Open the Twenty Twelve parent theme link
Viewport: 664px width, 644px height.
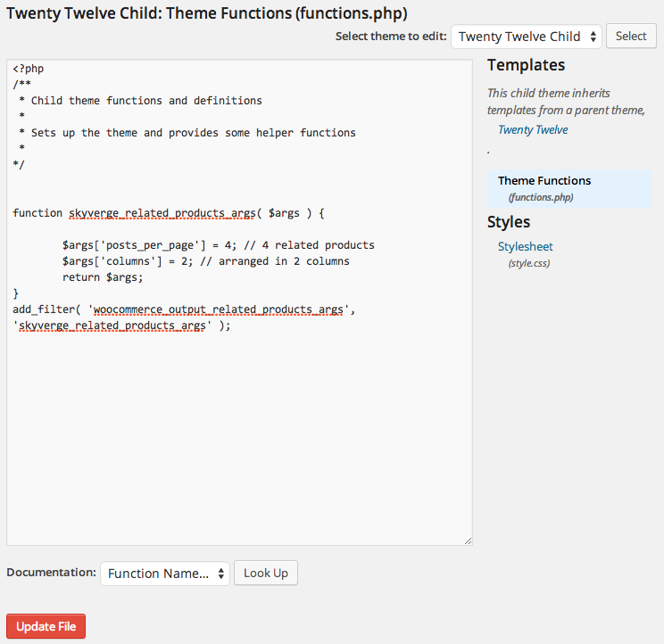pos(533,129)
